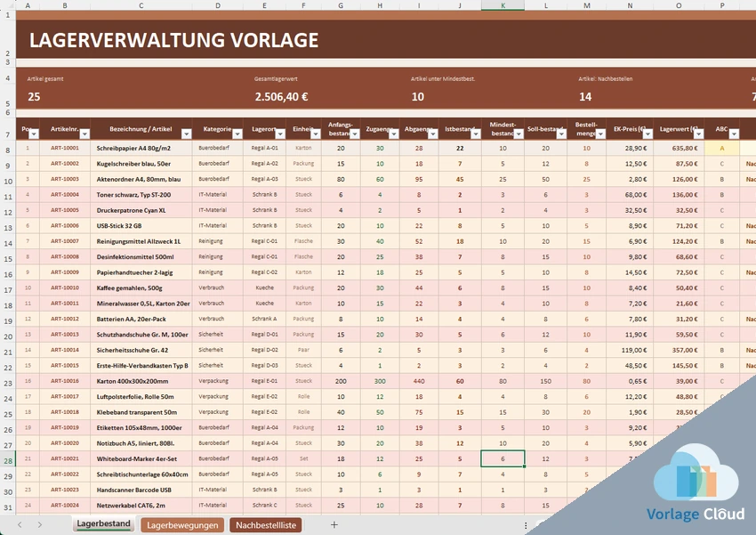Select column C header
Screen dimensions: 756x535
[141, 5]
